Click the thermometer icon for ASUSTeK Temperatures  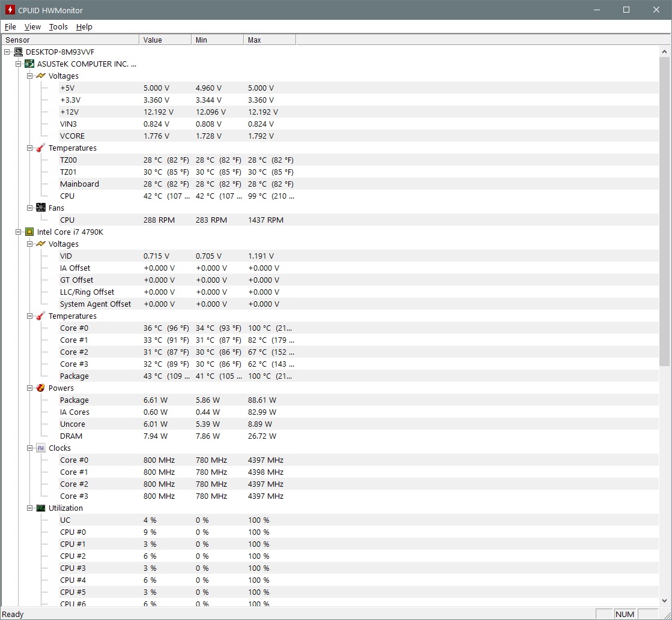pos(41,148)
